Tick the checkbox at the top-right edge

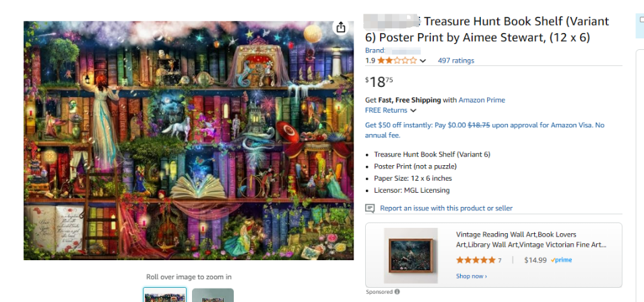click(642, 20)
